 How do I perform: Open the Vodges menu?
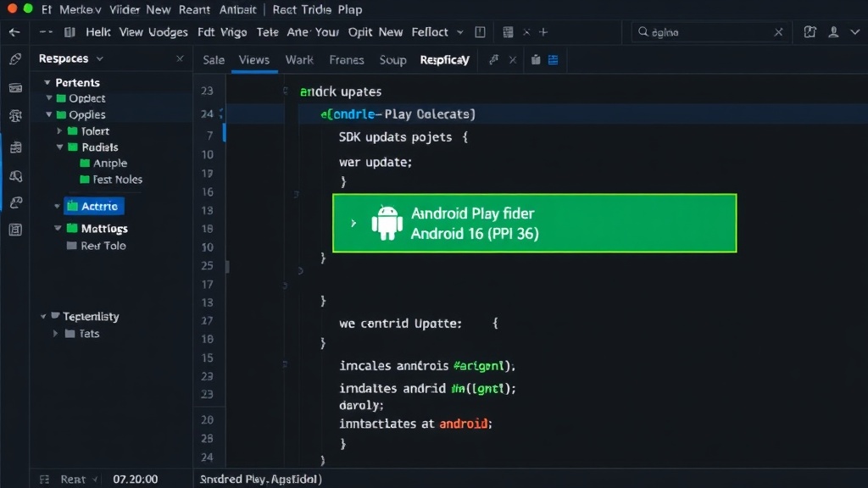point(168,33)
